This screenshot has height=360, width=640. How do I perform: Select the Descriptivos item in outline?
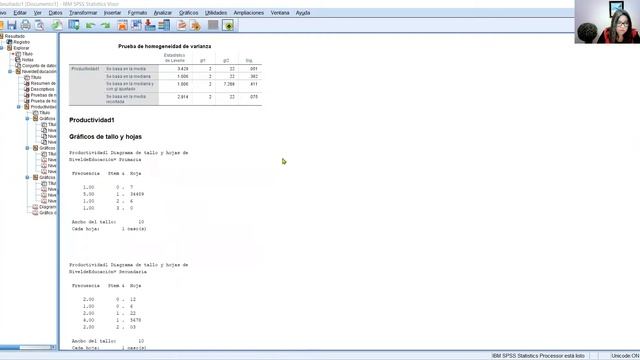(x=42, y=89)
